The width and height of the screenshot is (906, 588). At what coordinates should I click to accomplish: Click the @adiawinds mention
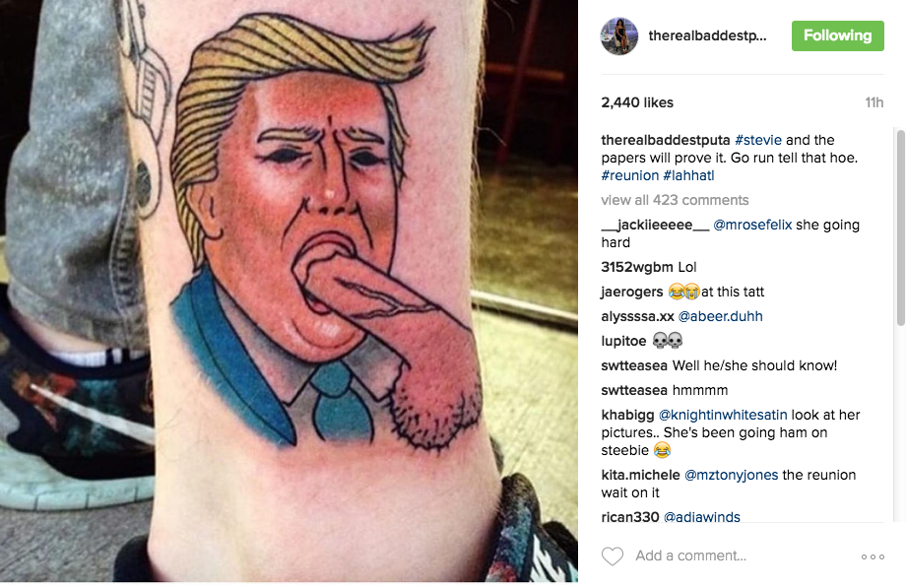701,517
